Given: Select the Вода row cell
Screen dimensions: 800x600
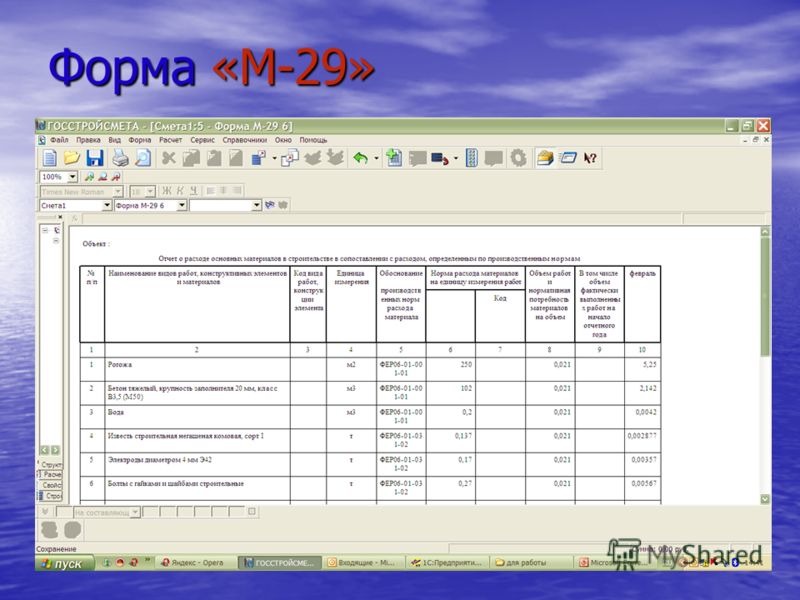Looking at the screenshot, I should click(197, 416).
